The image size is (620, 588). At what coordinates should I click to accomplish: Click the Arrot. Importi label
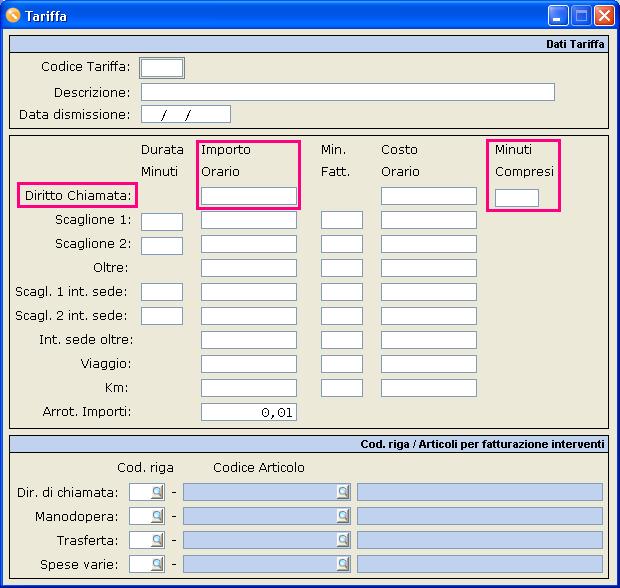(x=87, y=412)
